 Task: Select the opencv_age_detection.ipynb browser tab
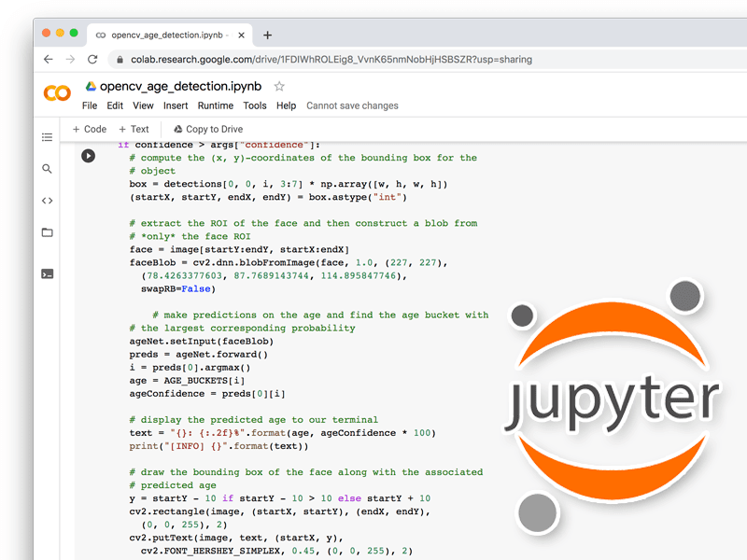(x=170, y=35)
